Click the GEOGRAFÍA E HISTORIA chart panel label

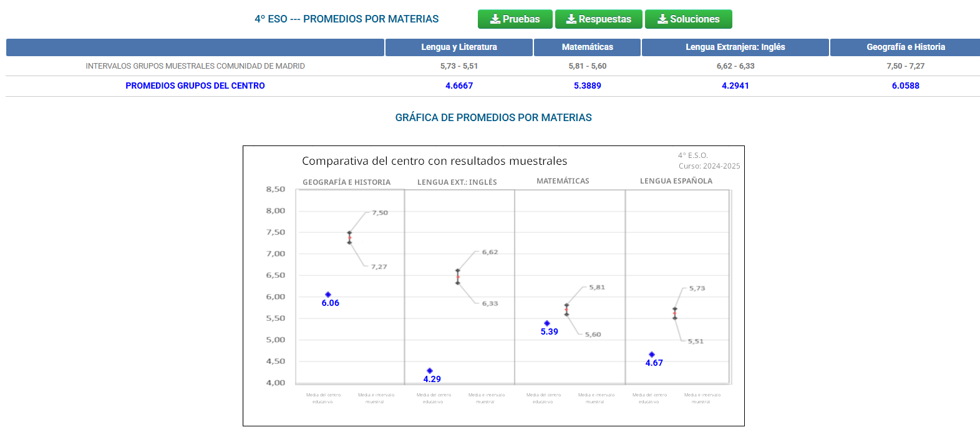[346, 182]
